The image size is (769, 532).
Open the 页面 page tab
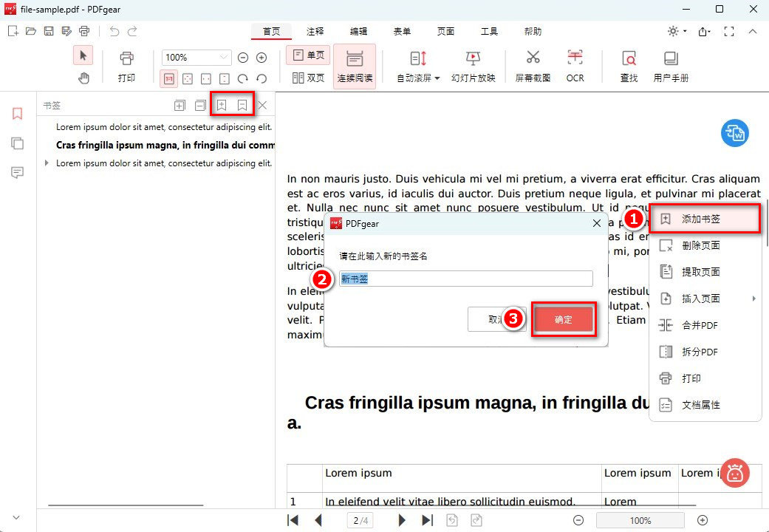pyautogui.click(x=445, y=32)
